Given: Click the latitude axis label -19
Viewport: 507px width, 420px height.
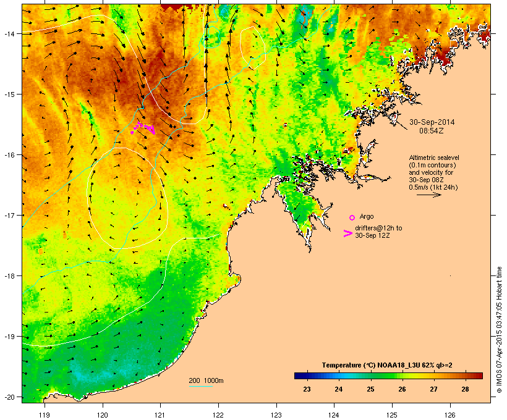Looking at the screenshot, I should tap(9, 337).
